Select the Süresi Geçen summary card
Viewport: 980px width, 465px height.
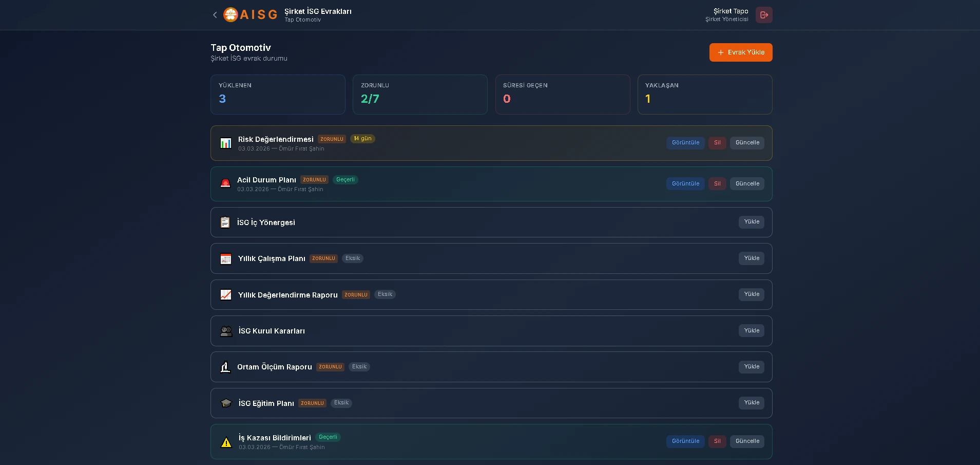(x=562, y=95)
